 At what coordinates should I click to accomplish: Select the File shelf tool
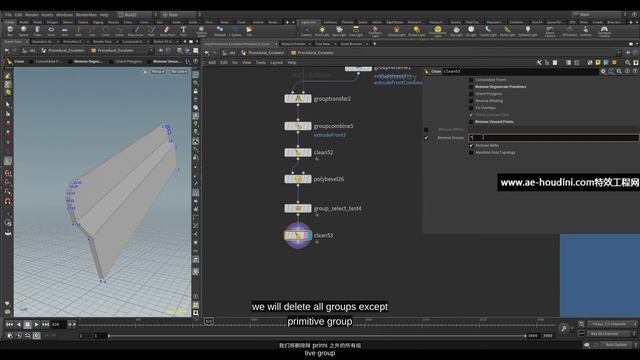point(249,31)
